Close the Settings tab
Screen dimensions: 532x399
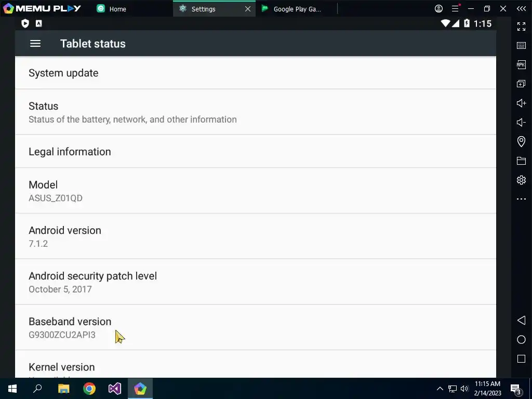248,9
